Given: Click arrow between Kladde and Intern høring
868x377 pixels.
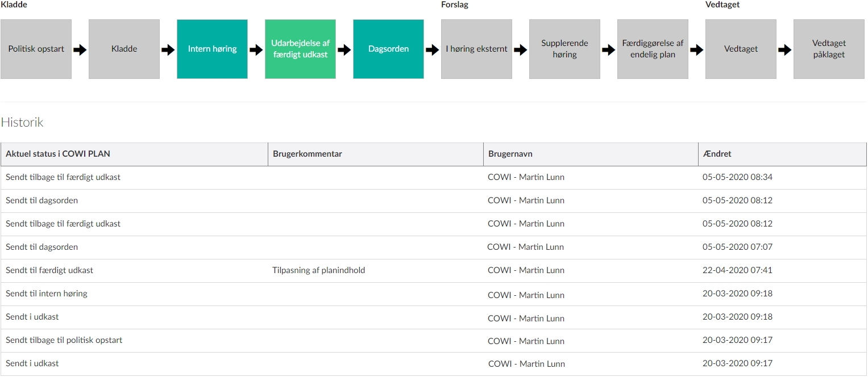Looking at the screenshot, I should (x=168, y=50).
